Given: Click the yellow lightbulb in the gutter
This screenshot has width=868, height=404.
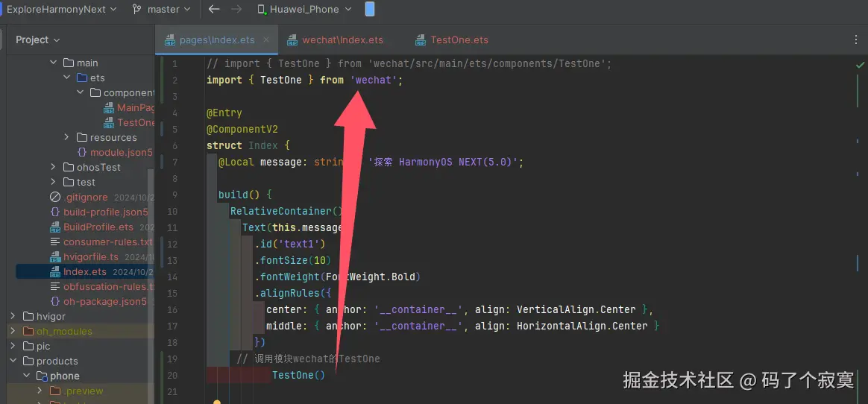Looking at the screenshot, I should (217, 401).
